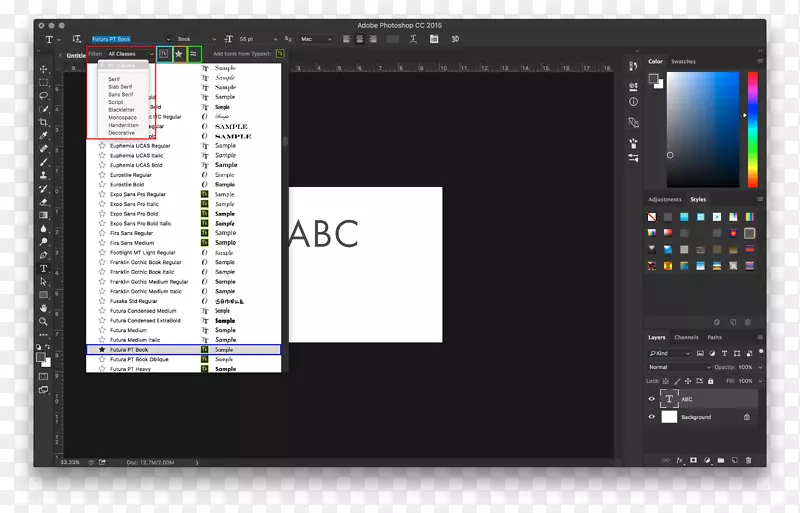
Task: Left align the text
Action: point(346,39)
